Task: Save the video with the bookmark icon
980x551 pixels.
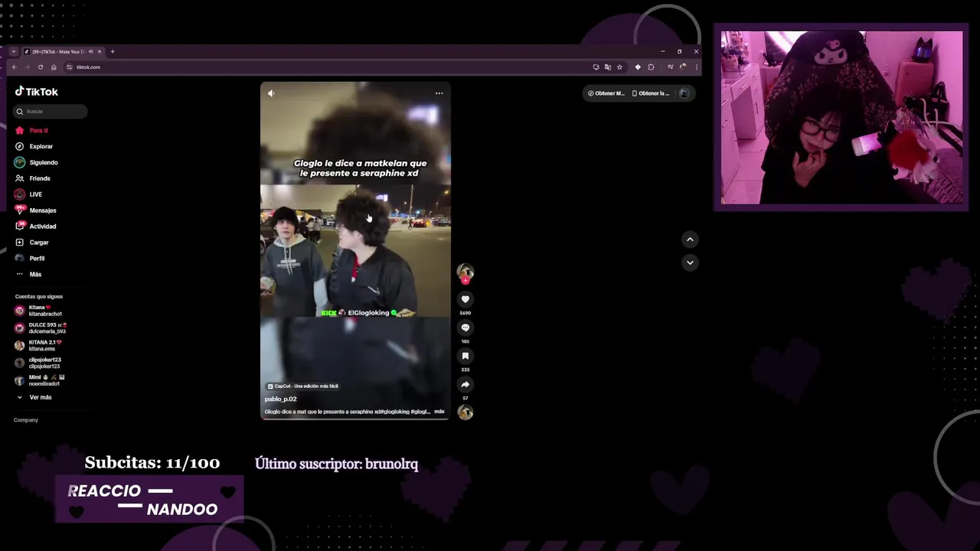Action: 465,356
